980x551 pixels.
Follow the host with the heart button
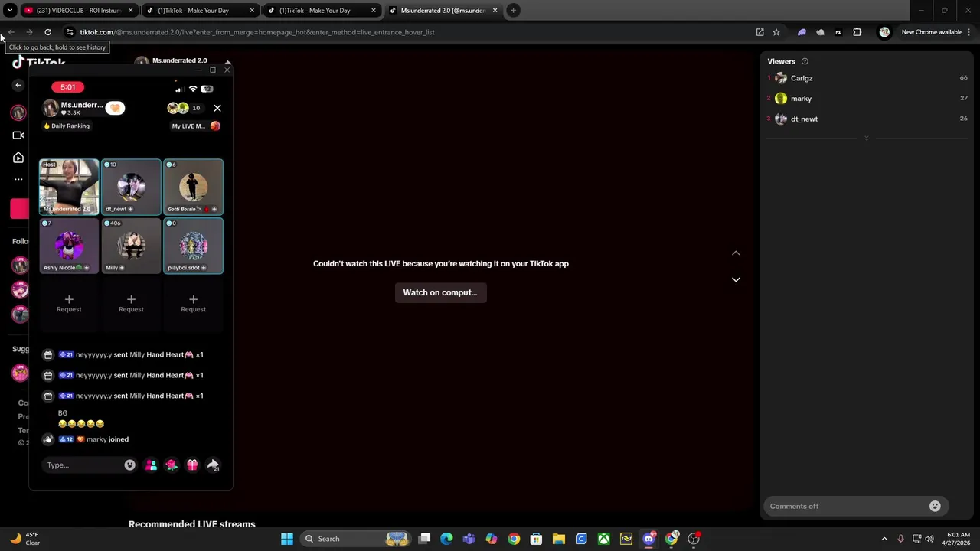tap(115, 108)
